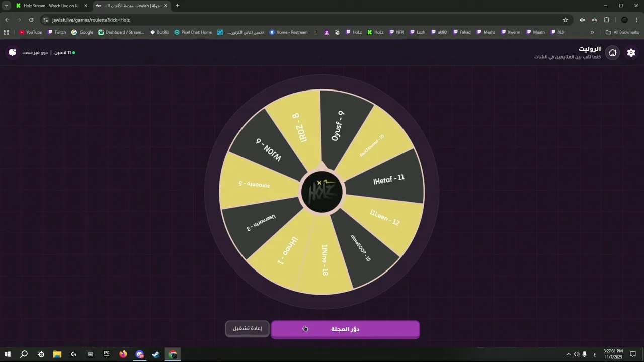Open the Windows Start menu

pos(7,354)
